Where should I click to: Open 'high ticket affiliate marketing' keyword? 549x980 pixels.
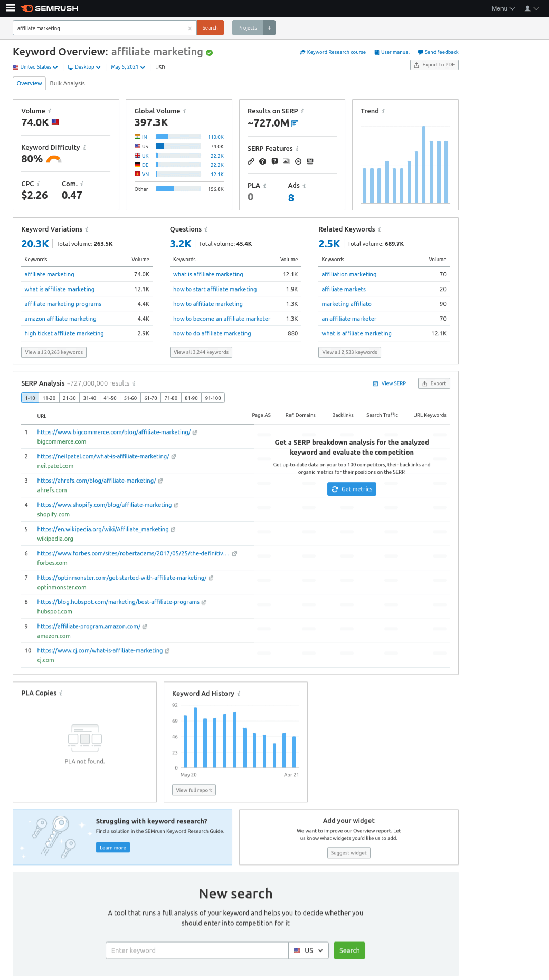pos(64,334)
